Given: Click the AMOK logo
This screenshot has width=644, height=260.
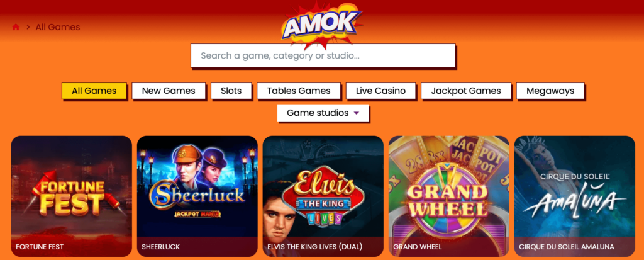Looking at the screenshot, I should [321, 24].
